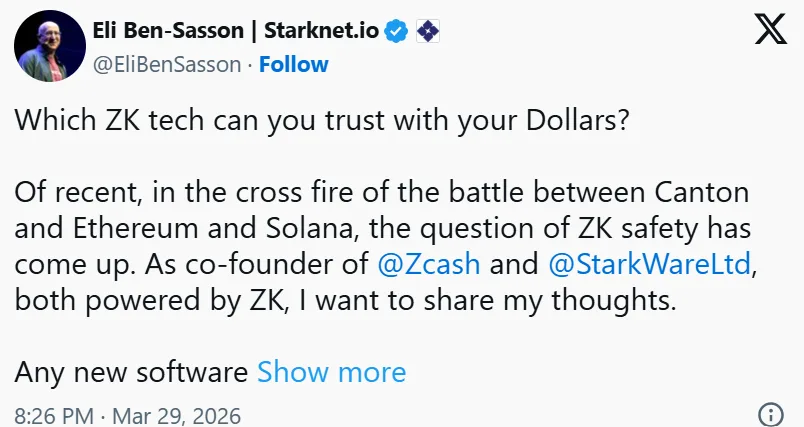
Task: Click the 'and Ethereum and Solana' text
Action: (185, 229)
